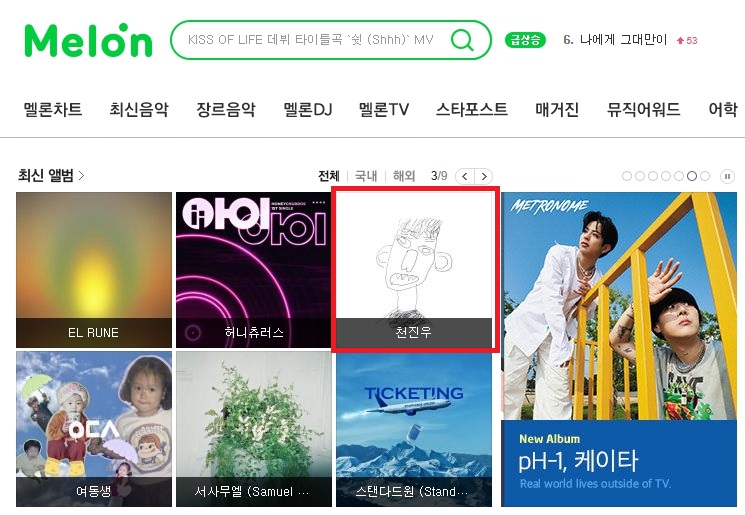The width and height of the screenshot is (745, 515).
Task: Go to next album page arrow
Action: click(483, 176)
